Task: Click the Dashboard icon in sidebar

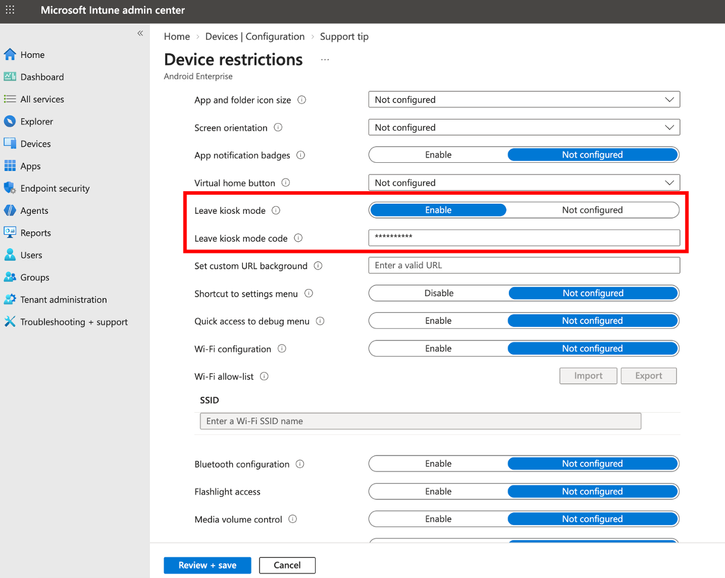Action: point(10,77)
